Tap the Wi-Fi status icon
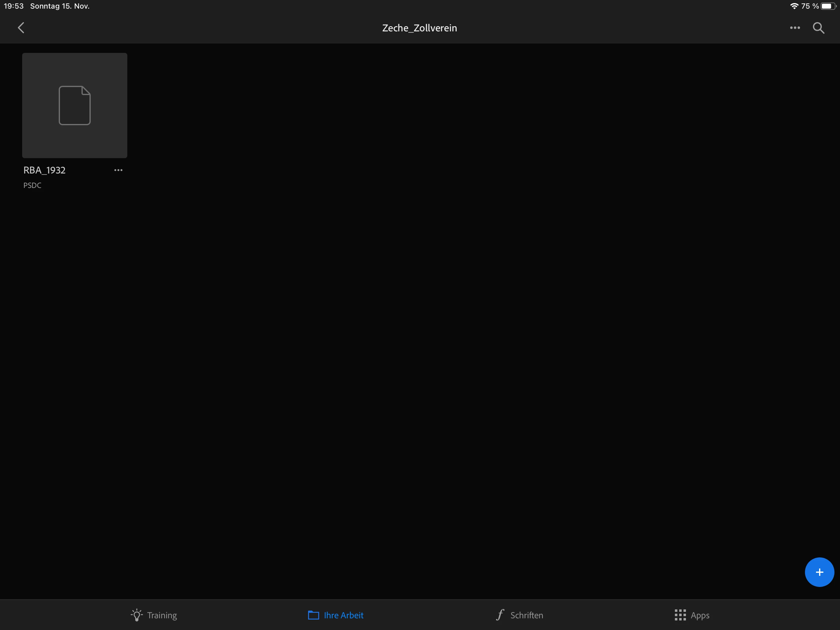Viewport: 840px width, 630px height. (794, 6)
